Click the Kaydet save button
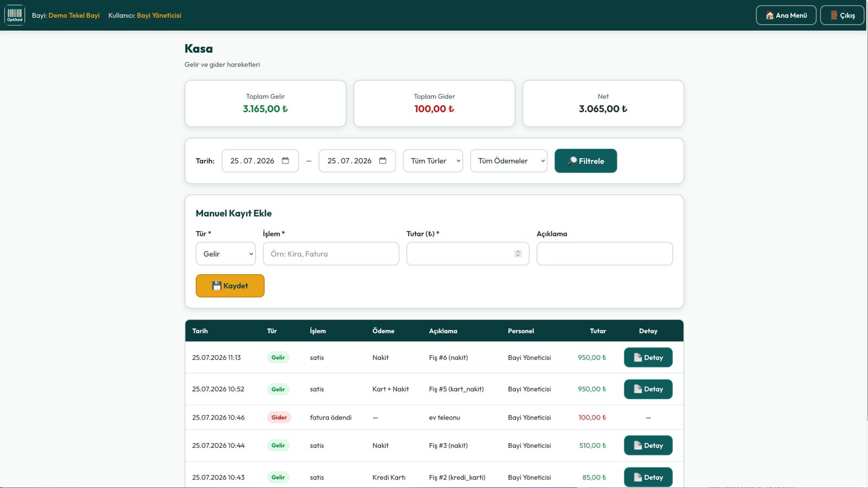Screen dimensions: 868x488 (x=230, y=286)
